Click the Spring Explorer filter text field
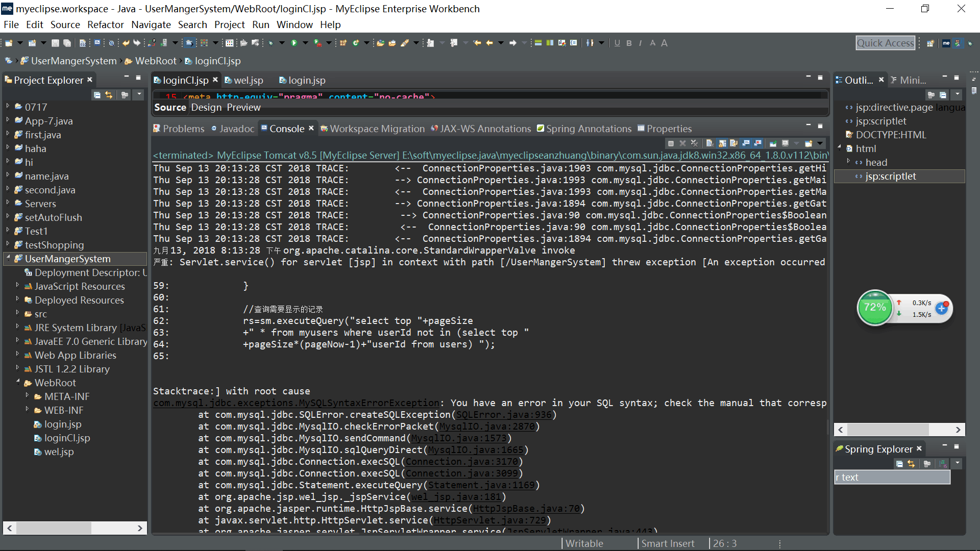 [892, 477]
